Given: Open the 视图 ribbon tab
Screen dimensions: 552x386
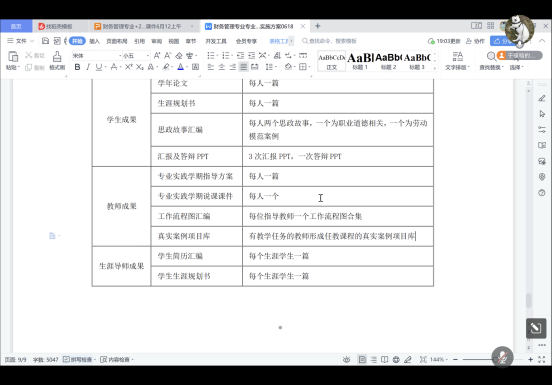Looking at the screenshot, I should [x=174, y=41].
